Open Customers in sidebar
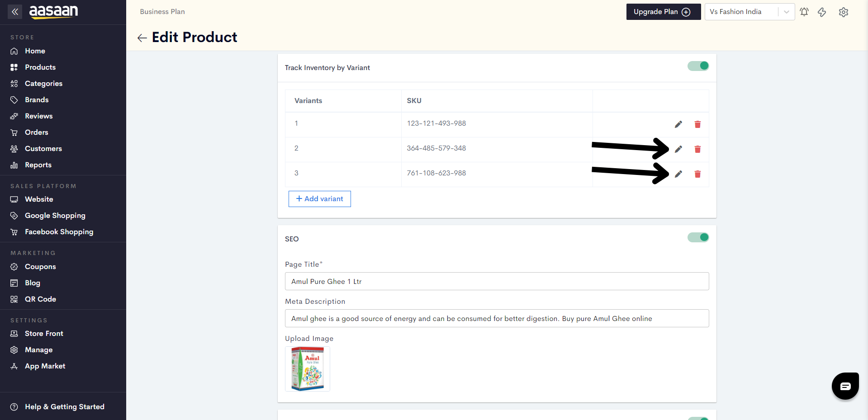Viewport: 868px width, 420px height. tap(43, 149)
